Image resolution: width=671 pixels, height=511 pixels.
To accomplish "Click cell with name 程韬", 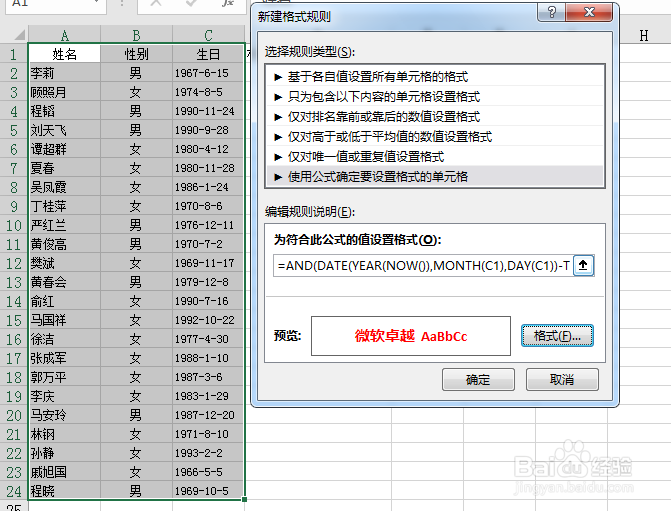I will (64, 111).
